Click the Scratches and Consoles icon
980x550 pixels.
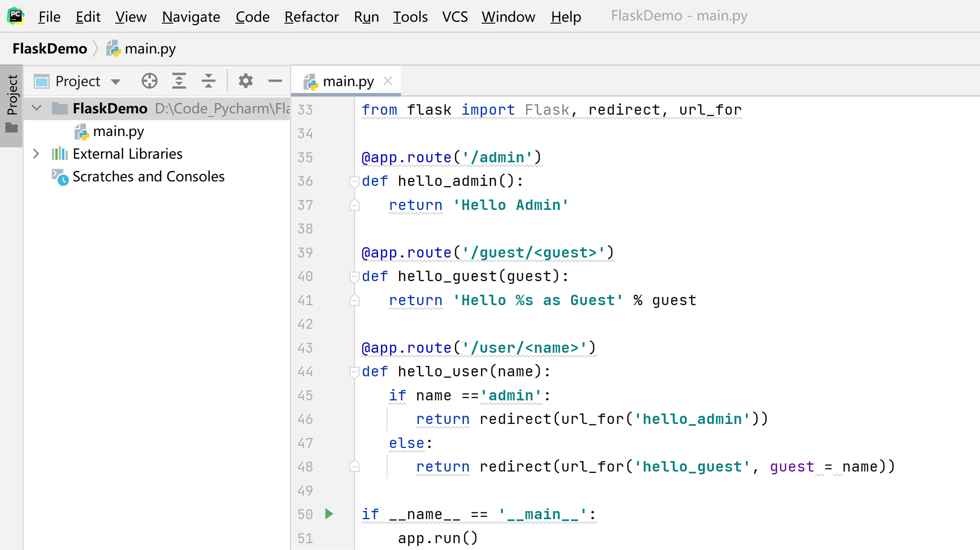pyautogui.click(x=60, y=177)
